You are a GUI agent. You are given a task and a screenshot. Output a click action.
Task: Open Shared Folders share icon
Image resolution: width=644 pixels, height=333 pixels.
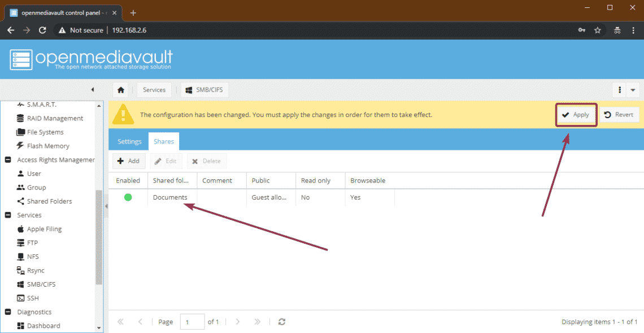pyautogui.click(x=20, y=201)
